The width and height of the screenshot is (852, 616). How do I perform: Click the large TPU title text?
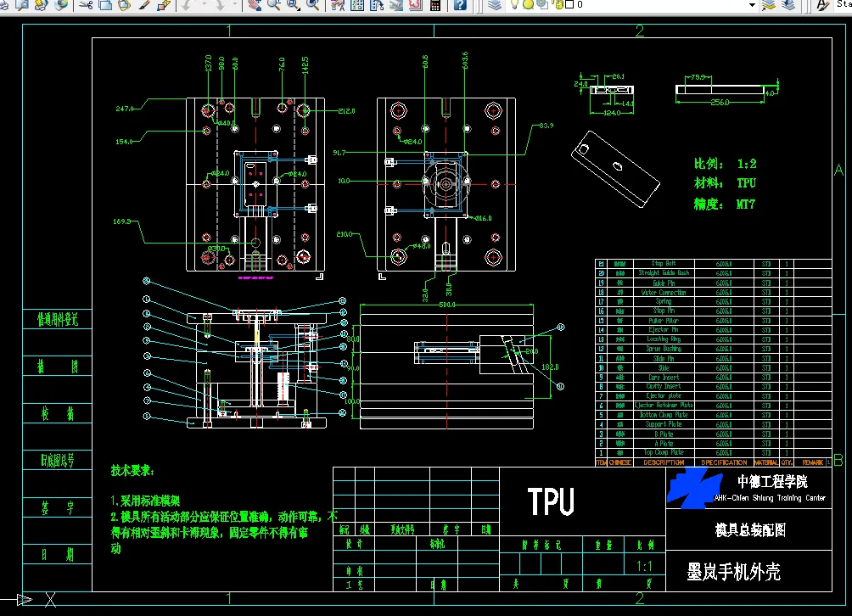[x=551, y=501]
